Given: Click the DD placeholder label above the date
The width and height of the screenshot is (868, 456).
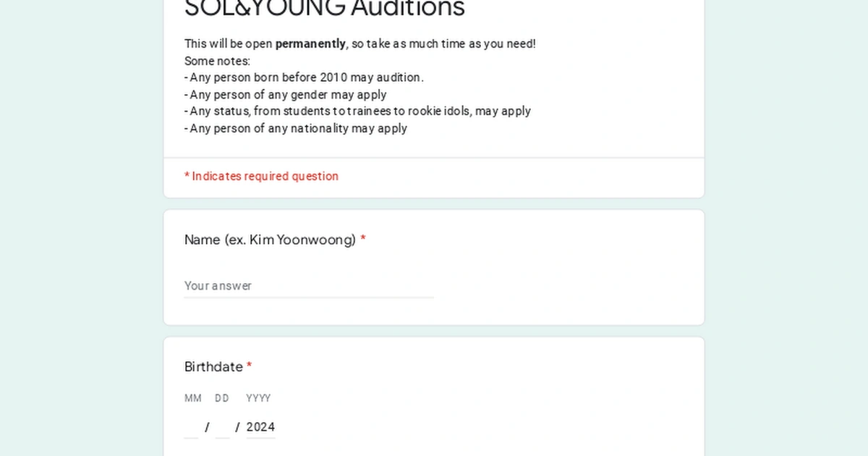Looking at the screenshot, I should 221,398.
